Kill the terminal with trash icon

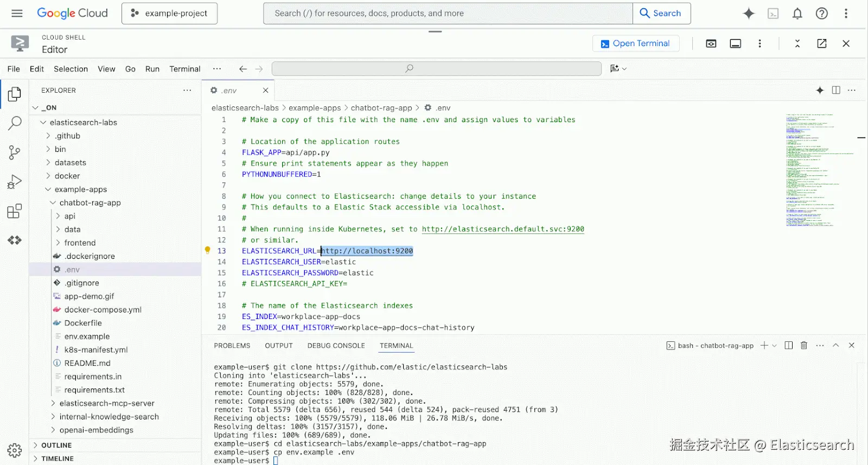tap(804, 345)
